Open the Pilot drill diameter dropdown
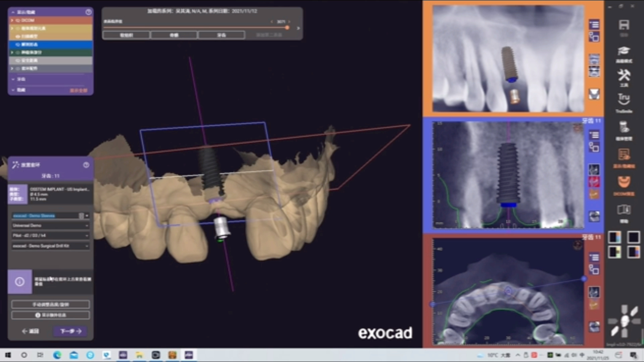 pyautogui.click(x=50, y=236)
